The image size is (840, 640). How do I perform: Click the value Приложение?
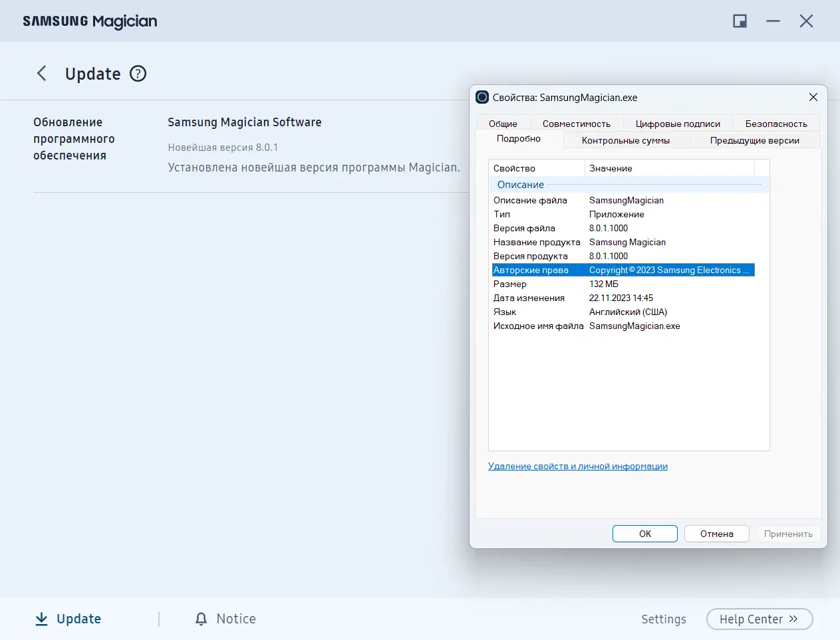pos(617,214)
